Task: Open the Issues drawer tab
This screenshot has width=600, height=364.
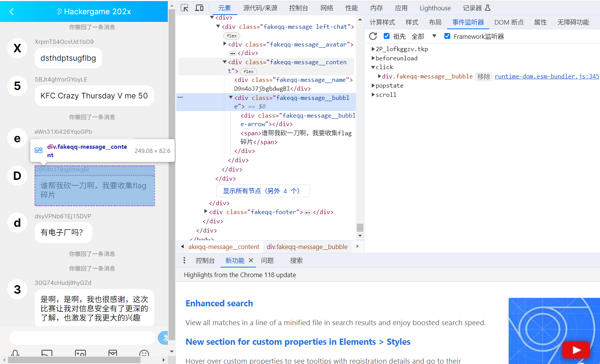Action: click(x=267, y=260)
